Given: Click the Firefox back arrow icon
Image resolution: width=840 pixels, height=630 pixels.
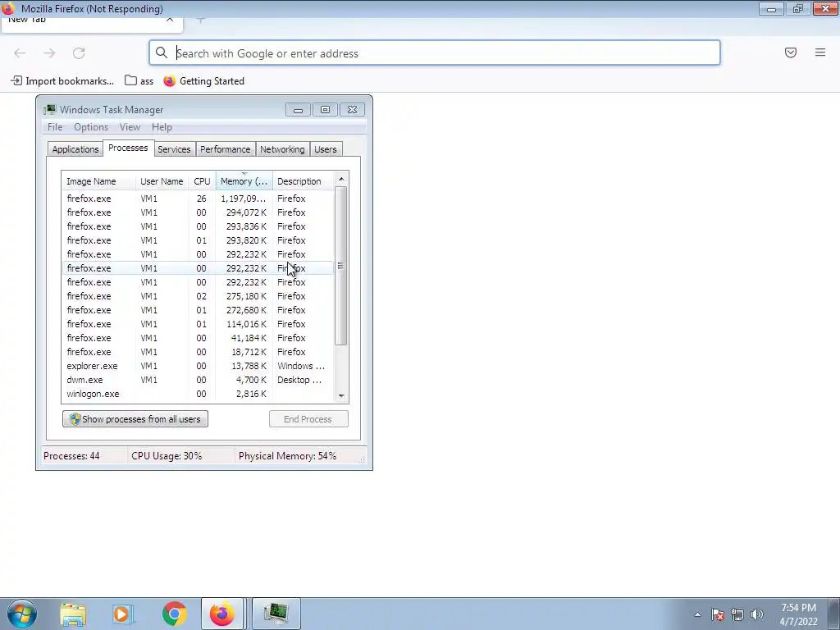Looking at the screenshot, I should click(x=20, y=53).
